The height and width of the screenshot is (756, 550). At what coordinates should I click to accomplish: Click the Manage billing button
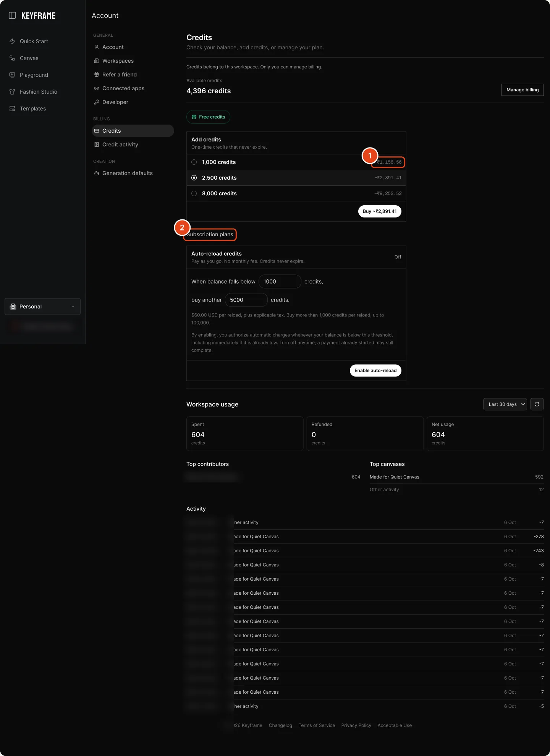522,90
